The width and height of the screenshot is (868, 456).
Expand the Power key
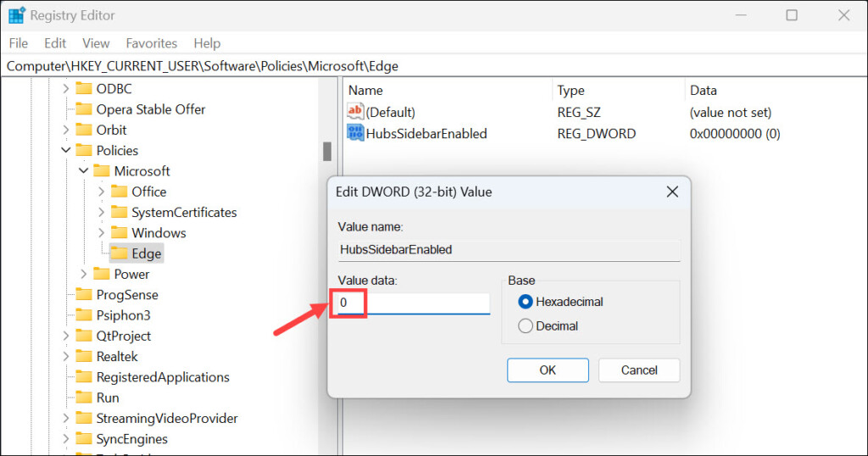pyautogui.click(x=84, y=274)
